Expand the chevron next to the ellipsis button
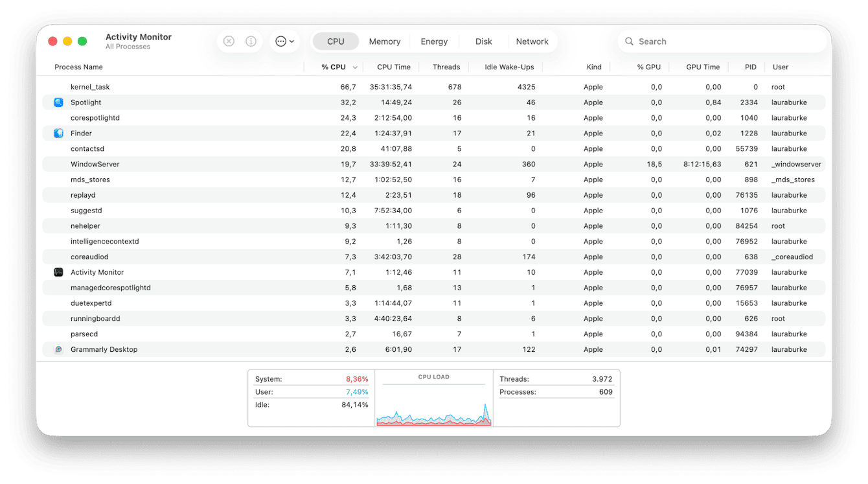 290,41
